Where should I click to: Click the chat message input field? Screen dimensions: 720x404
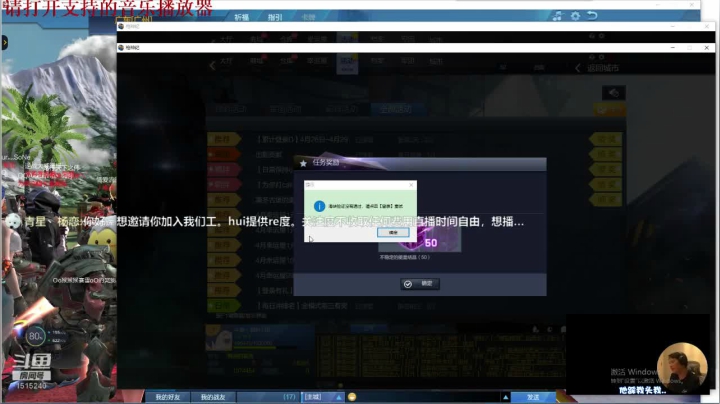click(429, 397)
